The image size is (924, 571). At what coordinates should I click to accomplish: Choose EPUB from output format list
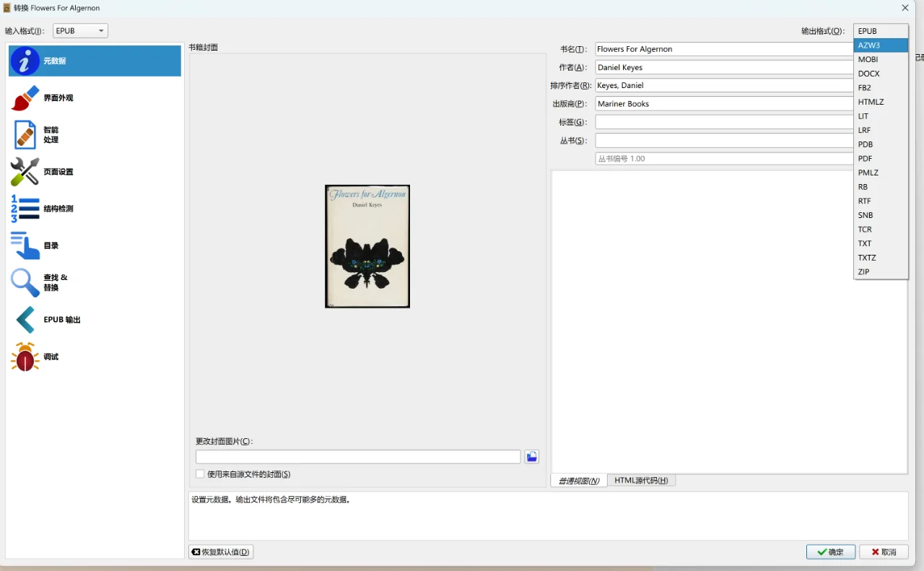click(x=881, y=31)
